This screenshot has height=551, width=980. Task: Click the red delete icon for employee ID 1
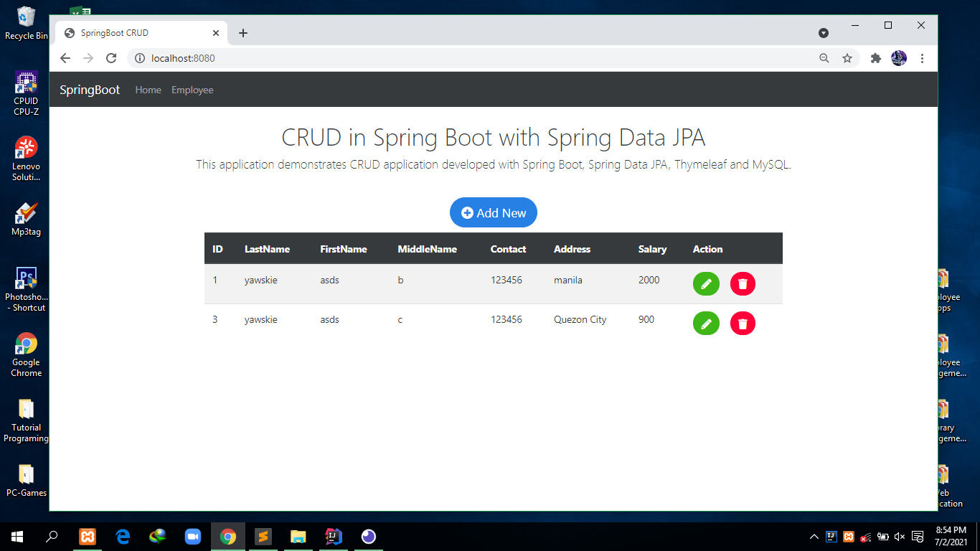pos(743,283)
